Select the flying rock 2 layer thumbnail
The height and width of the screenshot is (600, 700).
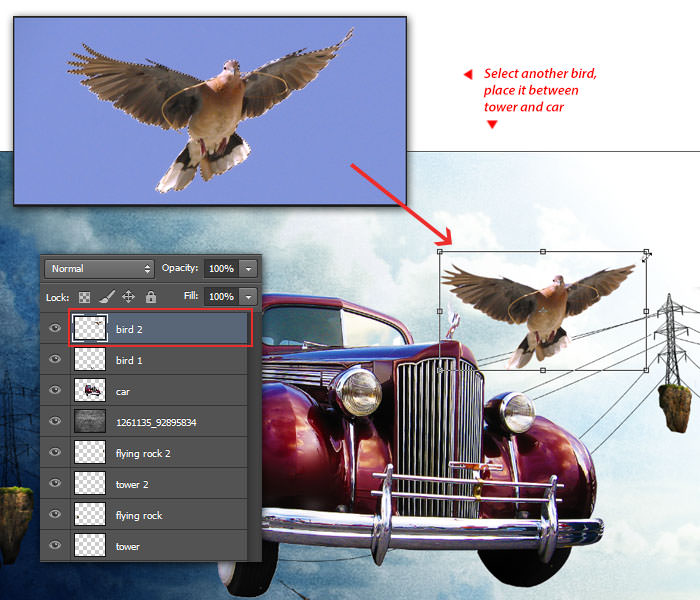(90, 452)
